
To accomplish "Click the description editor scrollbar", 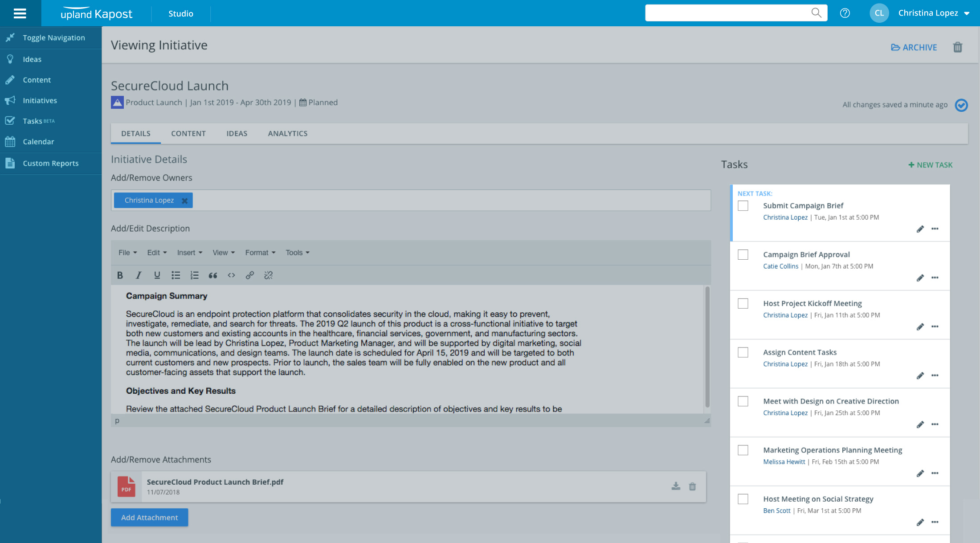I will coord(707,347).
